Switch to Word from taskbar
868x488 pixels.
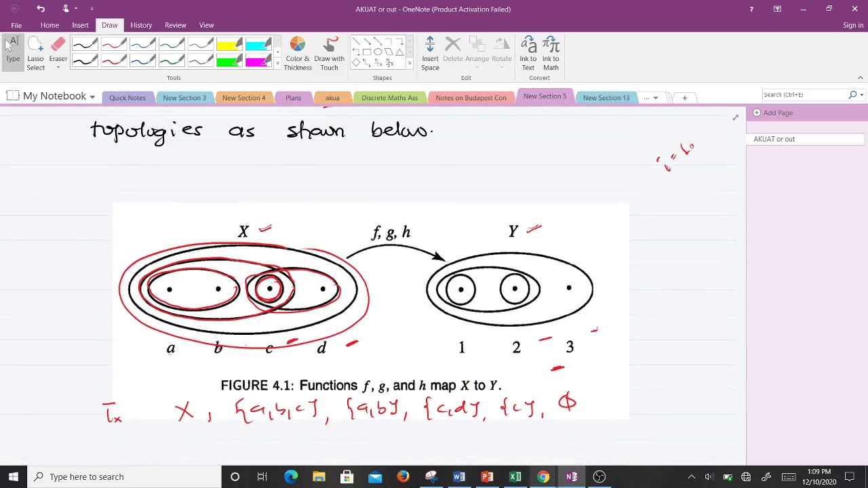coord(459,476)
